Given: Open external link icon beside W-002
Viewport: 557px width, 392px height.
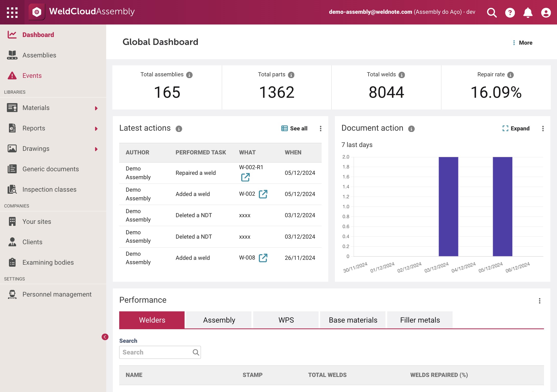Looking at the screenshot, I should [263, 194].
